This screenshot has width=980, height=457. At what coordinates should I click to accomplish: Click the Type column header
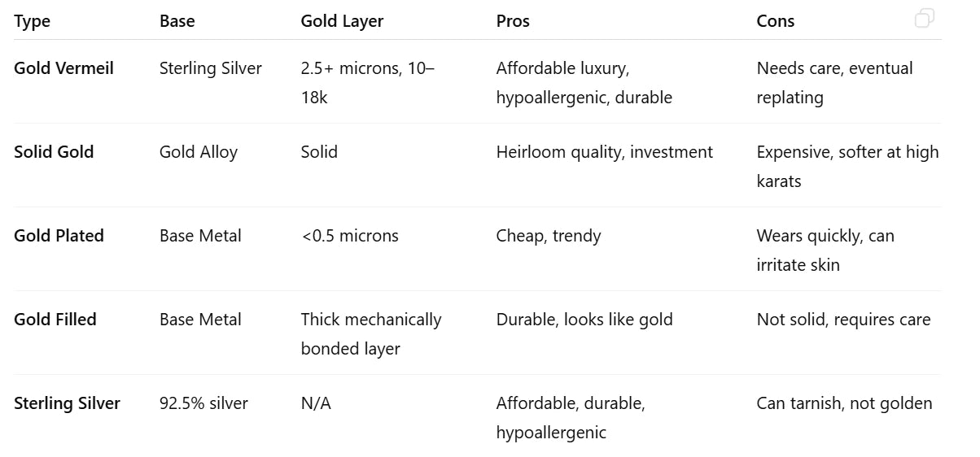[x=33, y=22]
